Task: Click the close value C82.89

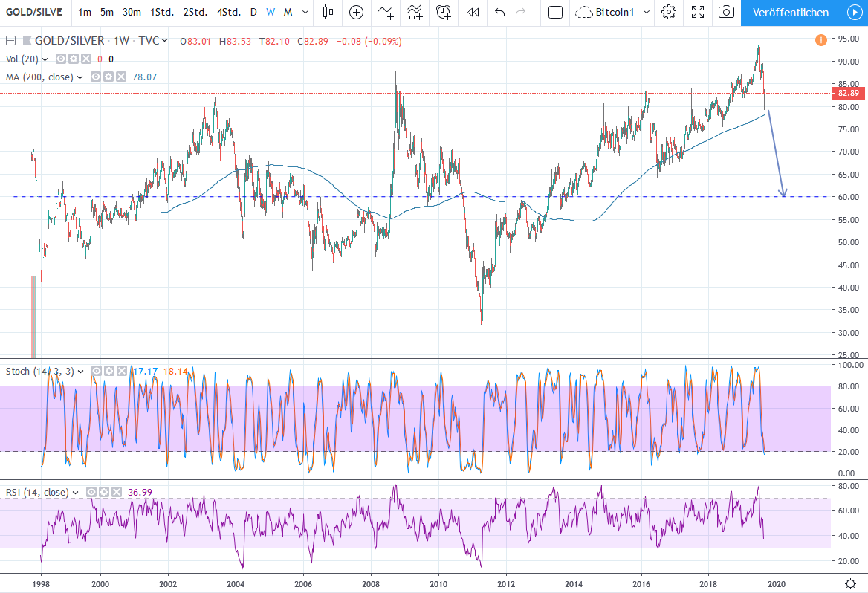Action: click(x=313, y=41)
